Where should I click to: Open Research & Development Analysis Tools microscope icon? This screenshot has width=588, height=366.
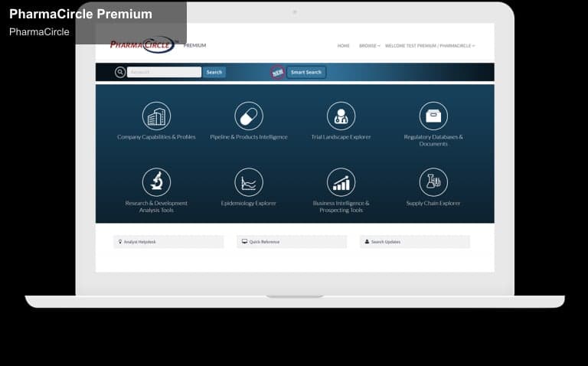(156, 182)
